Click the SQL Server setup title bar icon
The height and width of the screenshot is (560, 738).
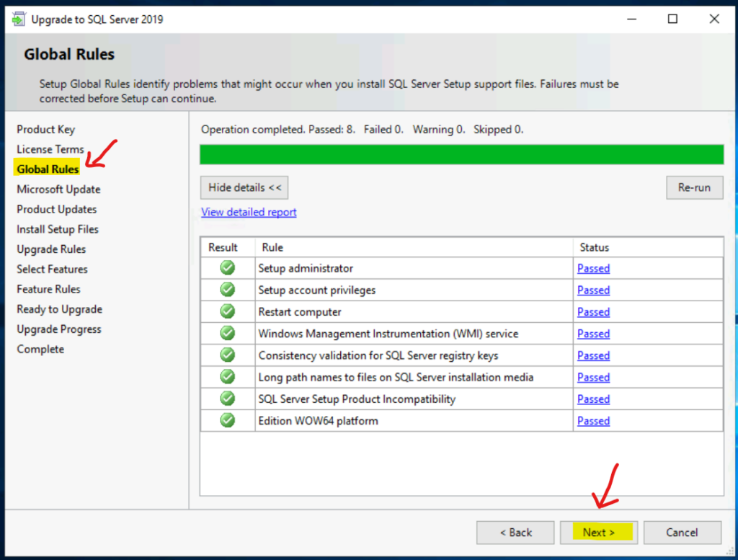point(18,19)
